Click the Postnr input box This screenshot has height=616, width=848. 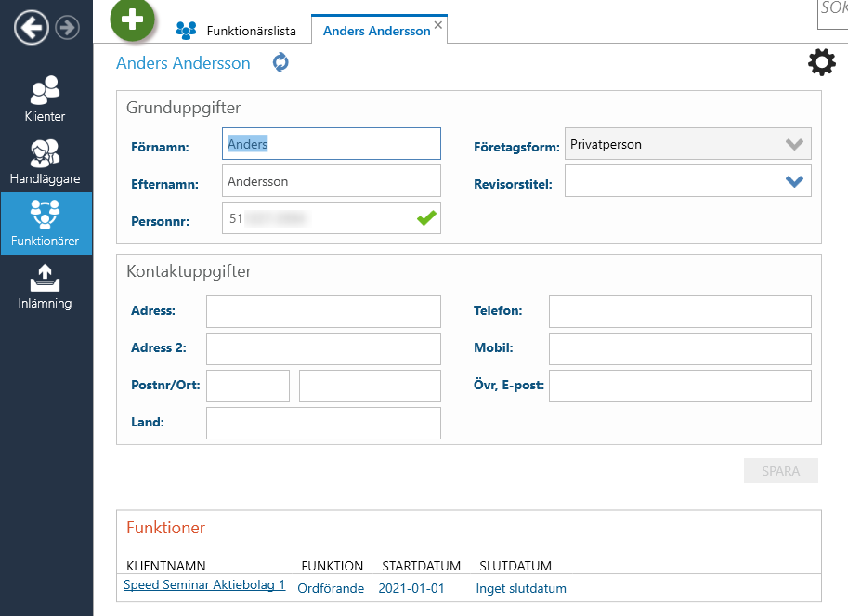coord(248,387)
